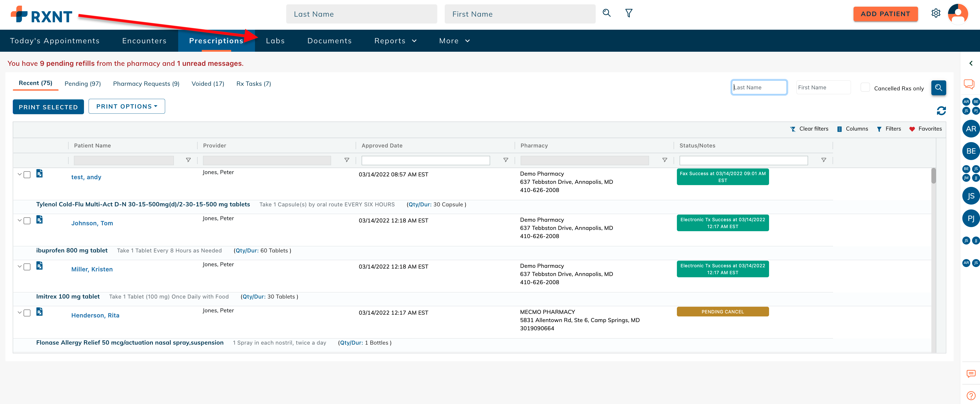Click the Rx document icon for Henderson, Rita
This screenshot has height=404, width=980.
(x=40, y=312)
